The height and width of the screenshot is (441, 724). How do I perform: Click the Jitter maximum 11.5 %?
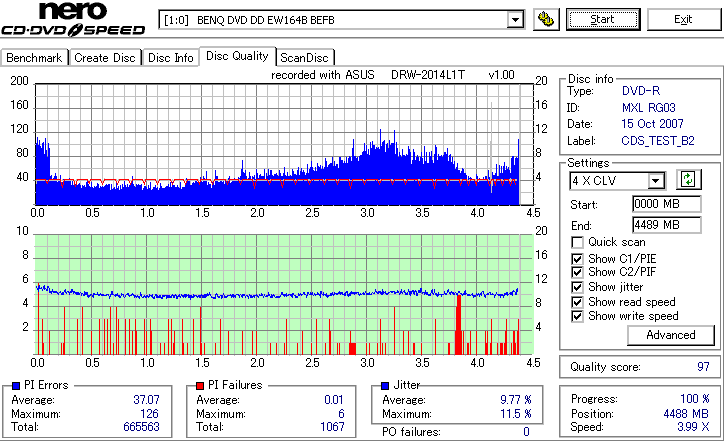[x=516, y=413]
